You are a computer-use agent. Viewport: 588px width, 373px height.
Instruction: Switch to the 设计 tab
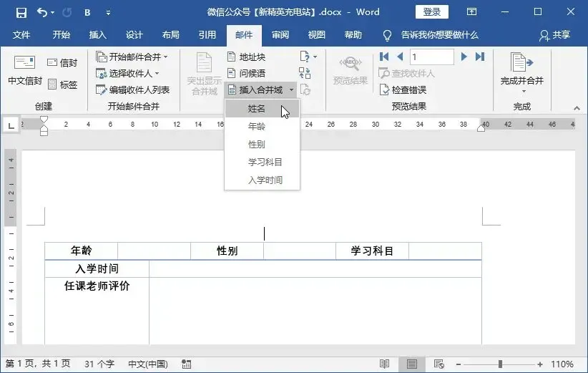click(134, 35)
